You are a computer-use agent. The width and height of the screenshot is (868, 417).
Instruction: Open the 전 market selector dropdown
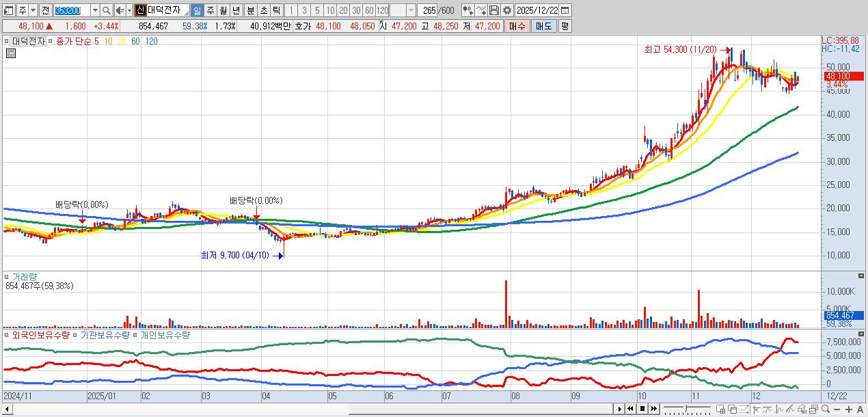[45, 10]
